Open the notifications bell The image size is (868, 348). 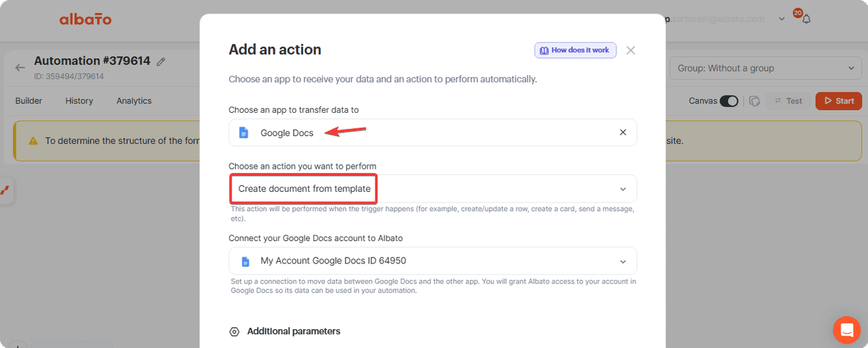coord(806,19)
